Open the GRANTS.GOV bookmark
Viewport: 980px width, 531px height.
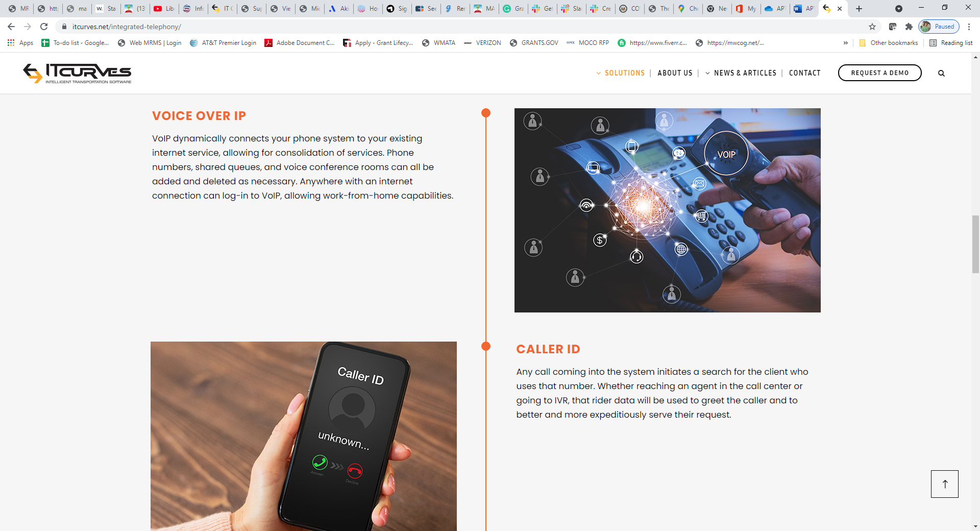click(x=534, y=43)
